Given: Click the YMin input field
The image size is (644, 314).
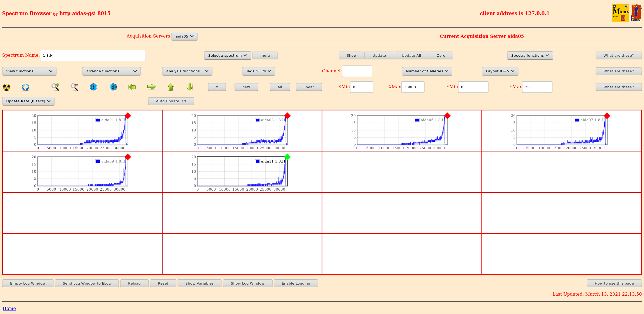Looking at the screenshot, I should tap(473, 87).
